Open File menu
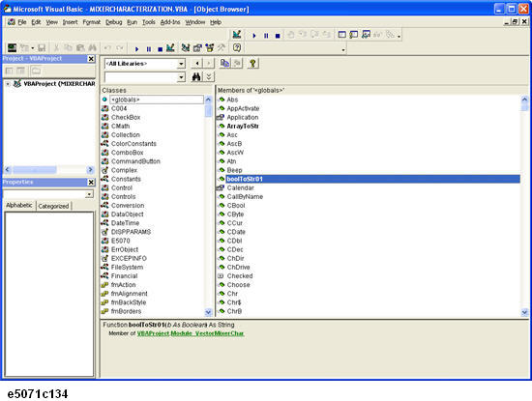532x401 pixels. [x=22, y=22]
